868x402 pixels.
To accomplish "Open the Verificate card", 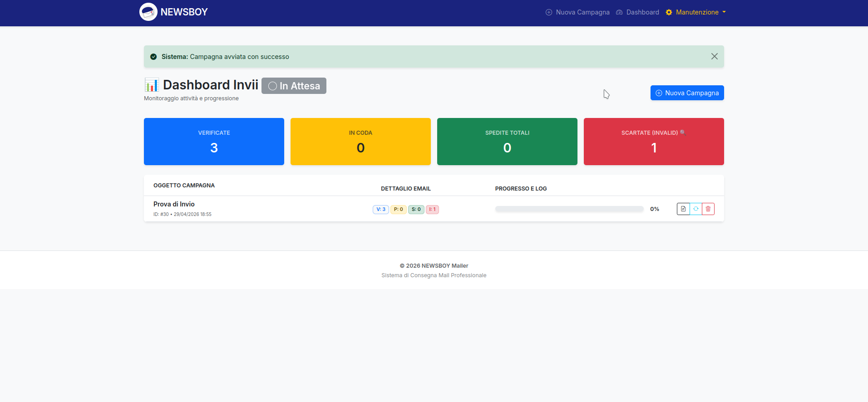I will coord(214,142).
